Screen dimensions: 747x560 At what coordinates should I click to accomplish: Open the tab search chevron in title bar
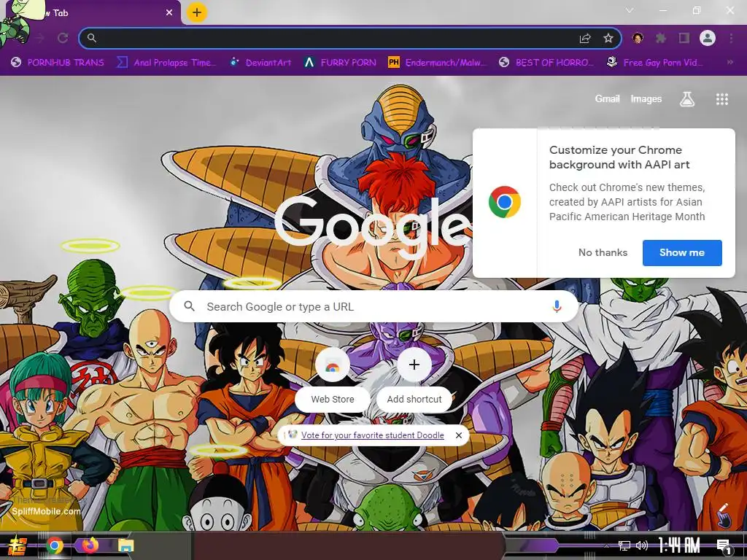(630, 10)
